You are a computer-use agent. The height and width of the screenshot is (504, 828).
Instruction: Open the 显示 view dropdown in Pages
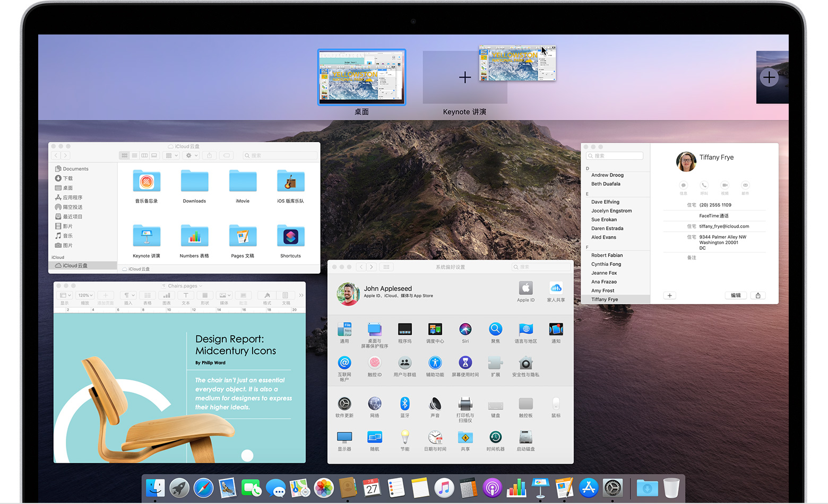[65, 296]
